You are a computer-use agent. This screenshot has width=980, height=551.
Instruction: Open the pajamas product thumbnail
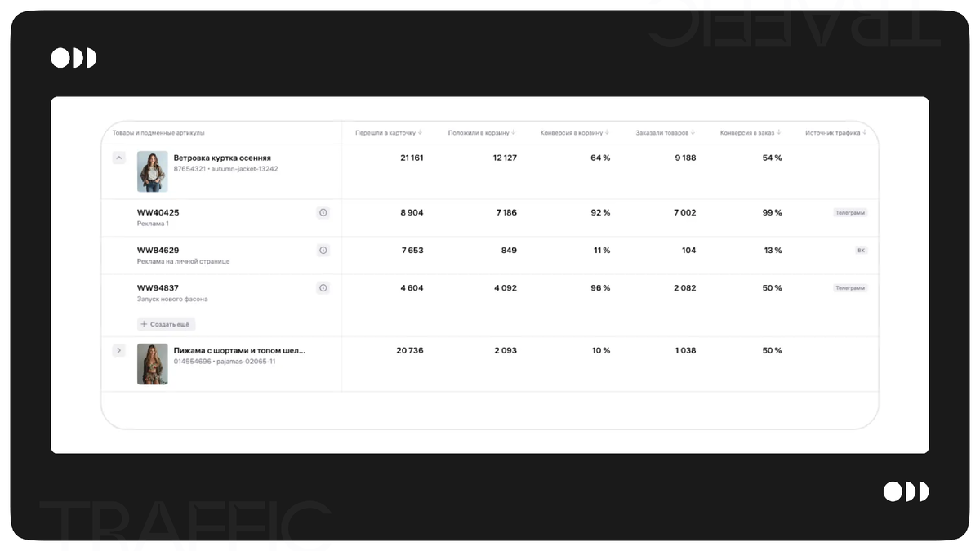tap(152, 364)
